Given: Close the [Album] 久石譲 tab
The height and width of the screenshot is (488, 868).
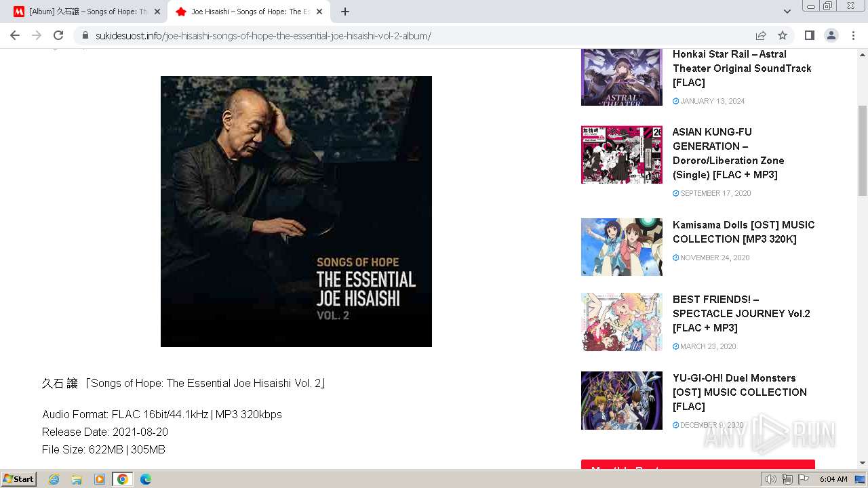Looking at the screenshot, I should click(x=157, y=12).
